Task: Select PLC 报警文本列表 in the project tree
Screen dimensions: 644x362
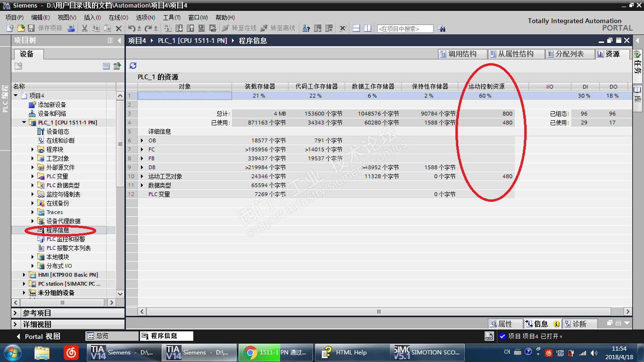Action: [x=68, y=248]
